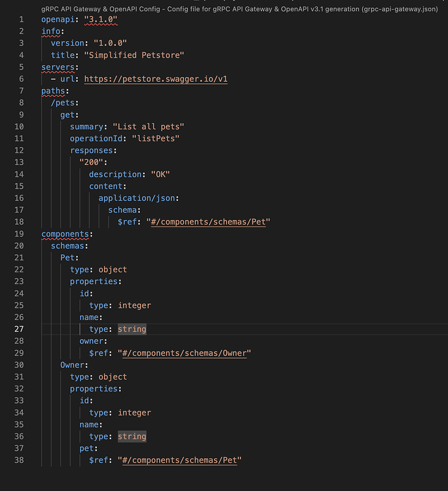Place the cursor on the operationId "listPets" value

pos(156,138)
